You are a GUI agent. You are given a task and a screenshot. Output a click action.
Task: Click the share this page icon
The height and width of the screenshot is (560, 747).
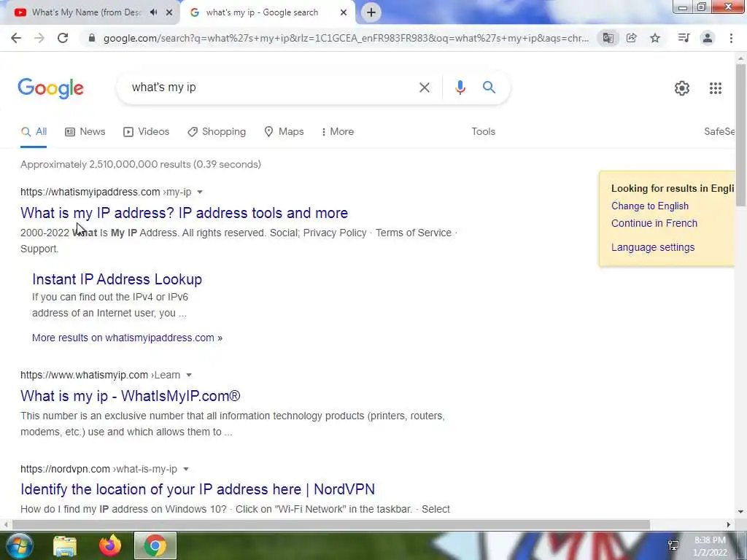click(x=631, y=38)
